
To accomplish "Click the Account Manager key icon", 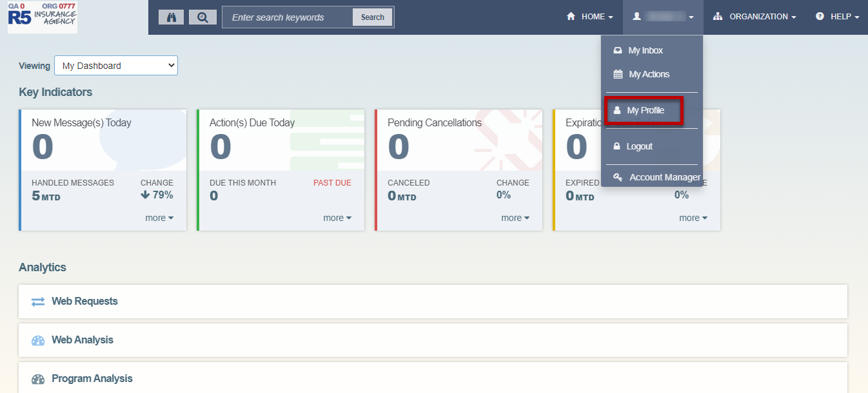I will 618,177.
